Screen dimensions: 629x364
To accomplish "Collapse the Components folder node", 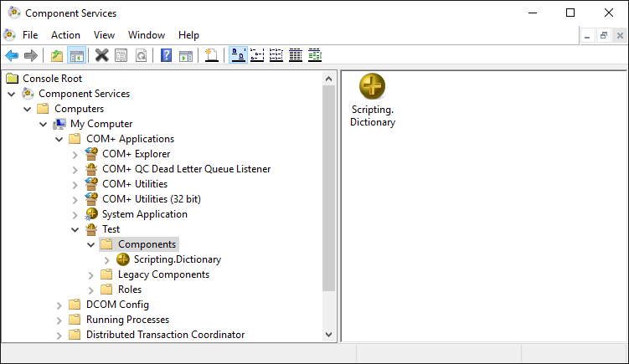I will (x=91, y=244).
